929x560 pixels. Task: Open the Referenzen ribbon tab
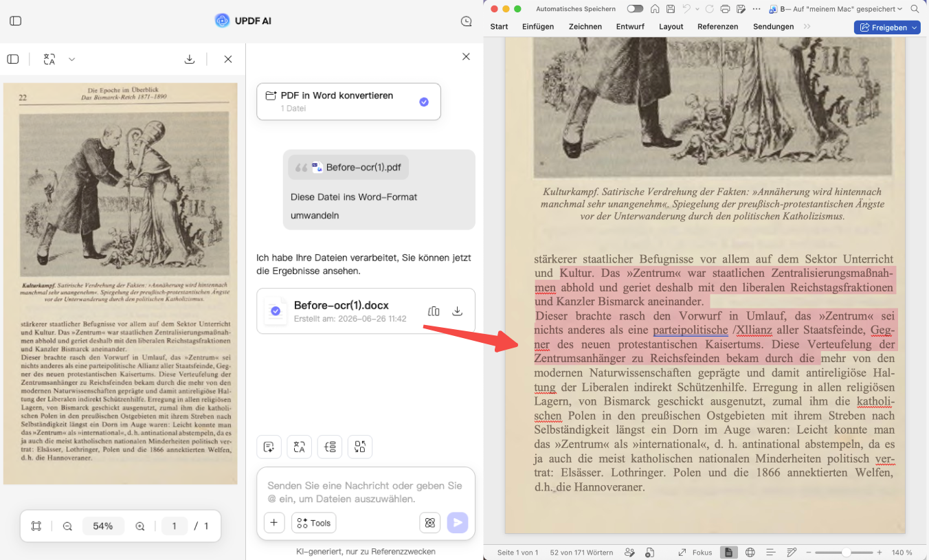tap(718, 27)
